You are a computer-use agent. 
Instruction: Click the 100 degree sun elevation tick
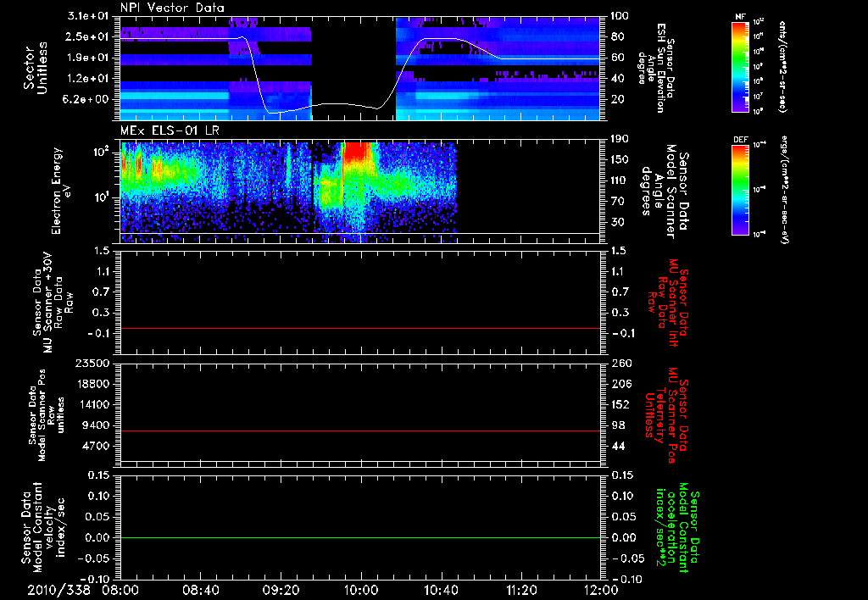620,16
